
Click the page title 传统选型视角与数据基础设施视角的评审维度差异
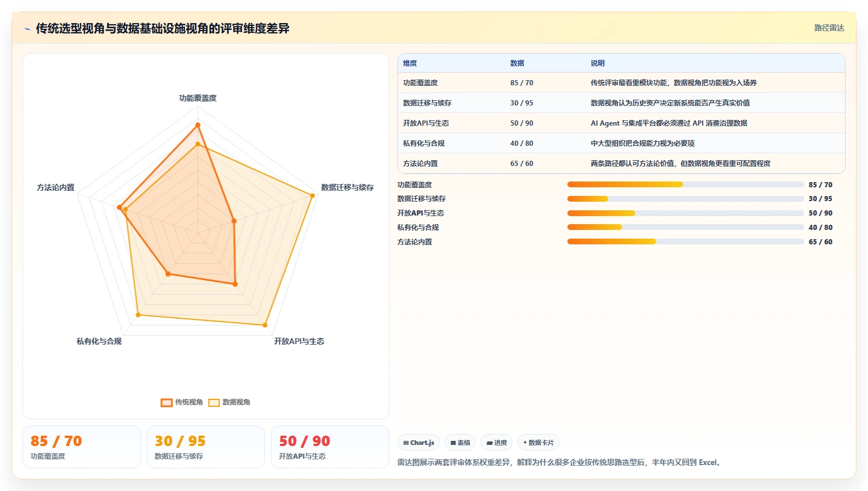(x=162, y=29)
